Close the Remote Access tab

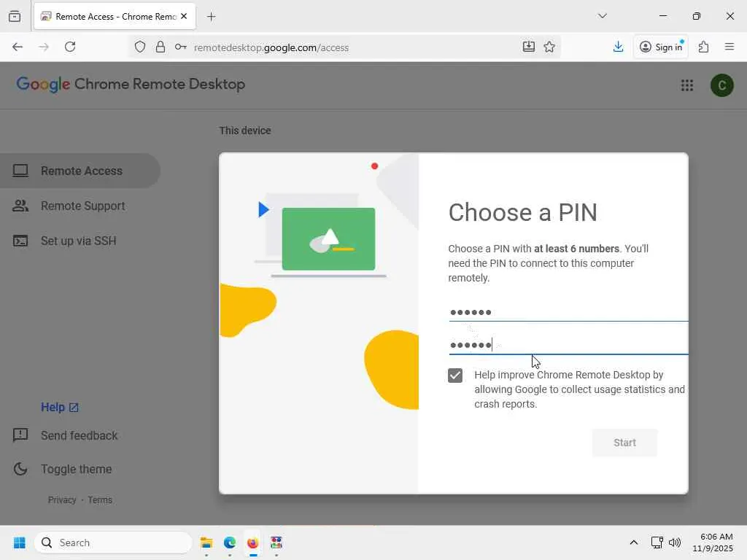coord(184,16)
